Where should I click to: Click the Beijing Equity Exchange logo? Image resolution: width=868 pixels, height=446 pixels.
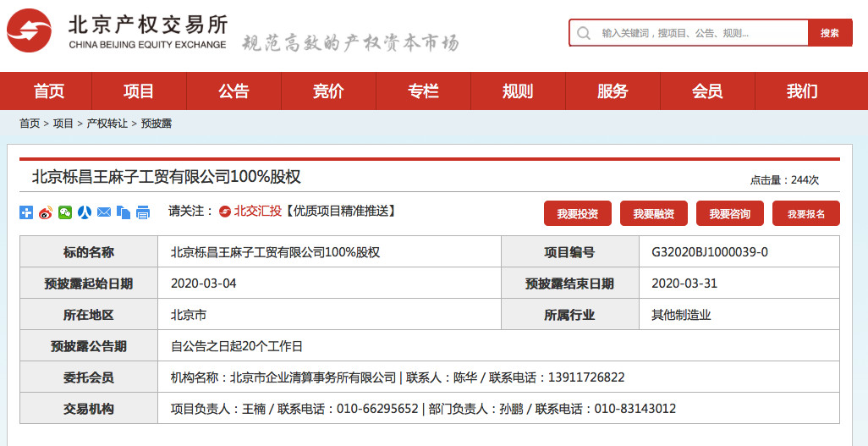(117, 31)
